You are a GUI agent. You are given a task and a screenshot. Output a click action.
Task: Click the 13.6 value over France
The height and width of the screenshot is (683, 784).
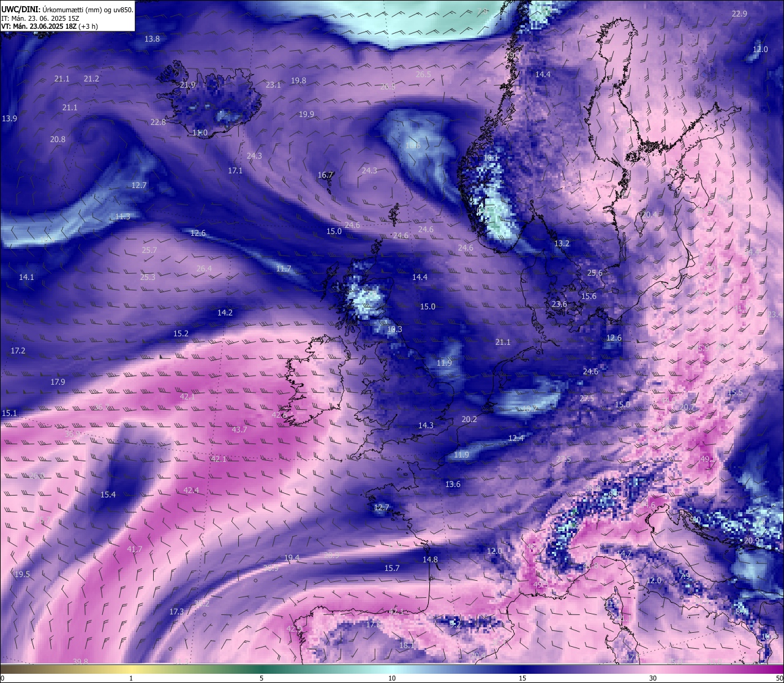pos(453,484)
